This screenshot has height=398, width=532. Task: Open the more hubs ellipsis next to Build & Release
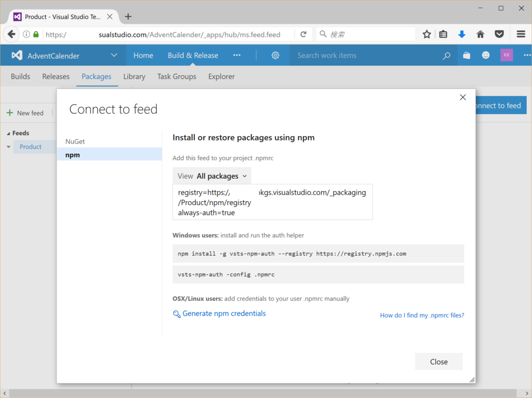click(x=237, y=55)
